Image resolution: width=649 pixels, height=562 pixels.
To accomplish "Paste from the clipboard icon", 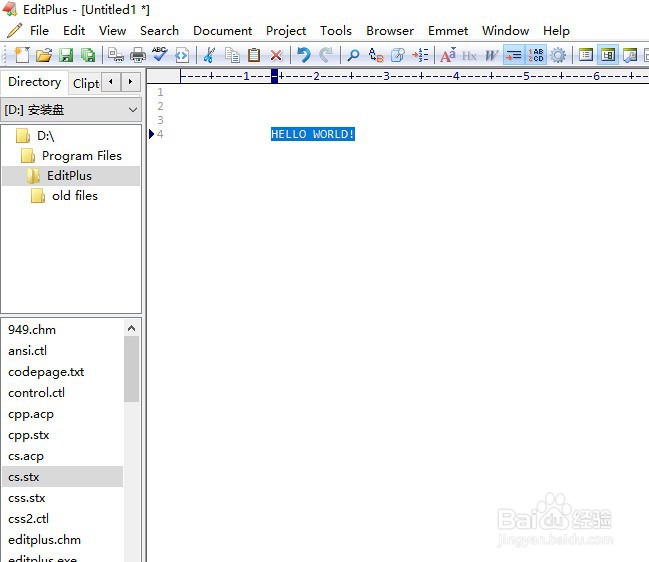I will [254, 55].
